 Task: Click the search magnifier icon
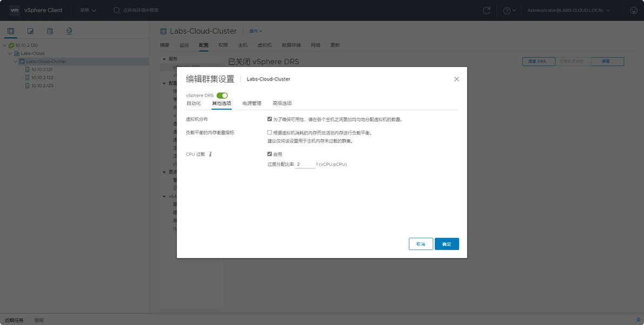117,10
